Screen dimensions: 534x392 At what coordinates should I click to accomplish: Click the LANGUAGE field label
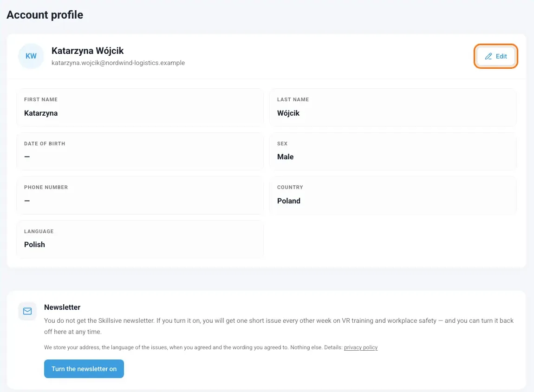[x=39, y=231]
